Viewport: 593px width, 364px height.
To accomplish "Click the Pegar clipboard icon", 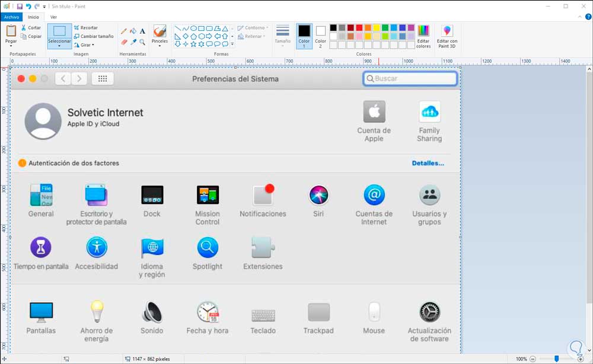I will point(11,31).
